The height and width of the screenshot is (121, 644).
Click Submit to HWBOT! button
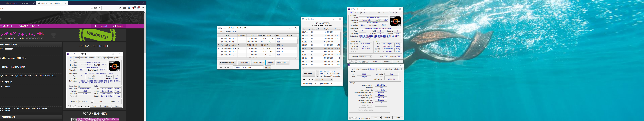pos(228,63)
